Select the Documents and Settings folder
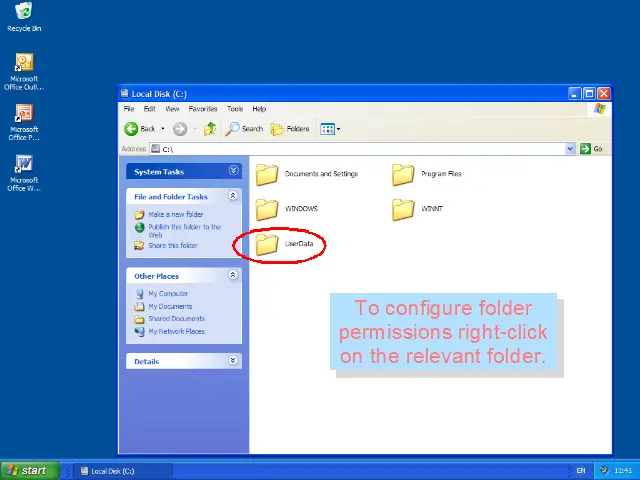Image resolution: width=640 pixels, height=480 pixels. pos(267,175)
